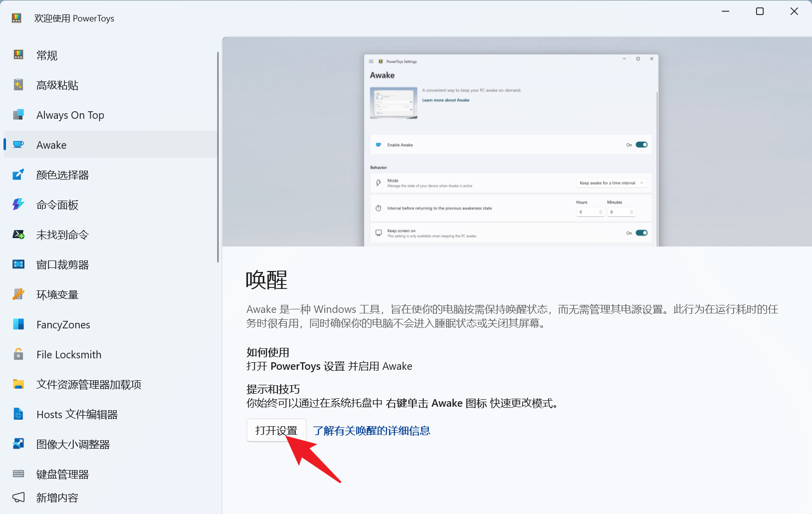Viewport: 812px width, 514px height.
Task: Show the 新增内容 page
Action: click(110, 498)
